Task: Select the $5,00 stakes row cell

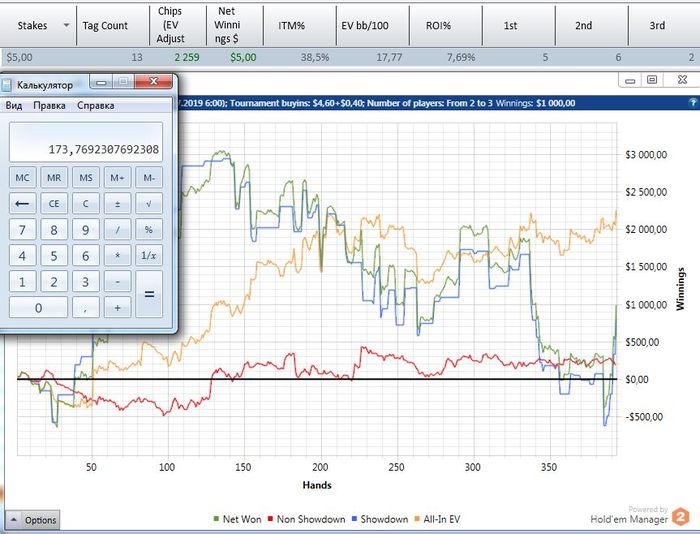Action: pyautogui.click(x=20, y=58)
